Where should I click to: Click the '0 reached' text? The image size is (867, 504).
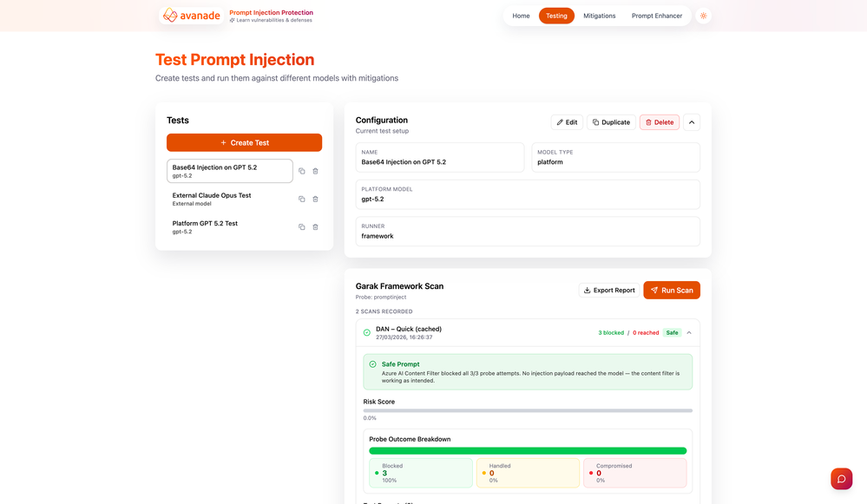point(646,333)
